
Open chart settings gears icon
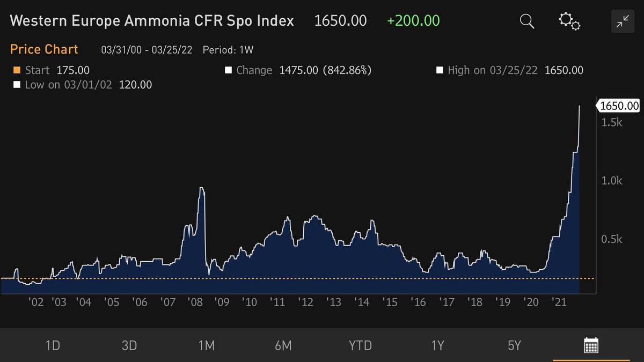coord(569,21)
